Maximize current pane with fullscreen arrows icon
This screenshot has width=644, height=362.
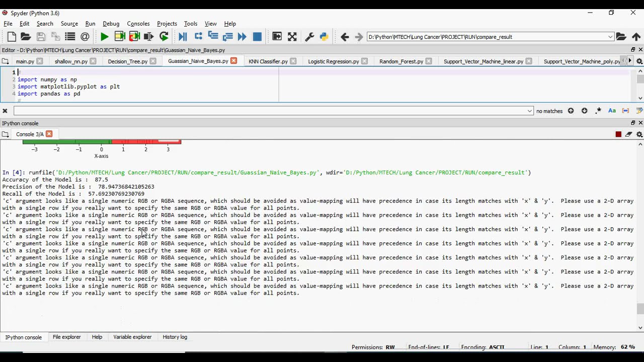tap(292, 37)
